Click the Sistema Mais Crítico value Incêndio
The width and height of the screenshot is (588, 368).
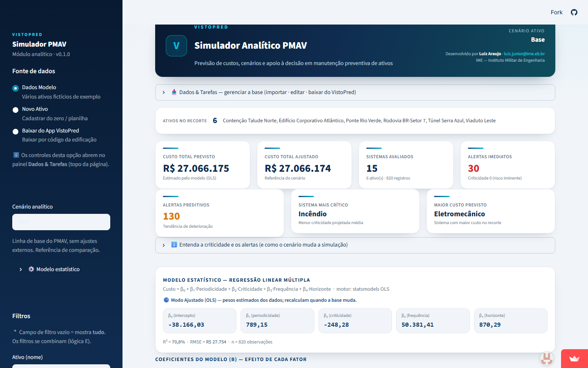pos(312,214)
